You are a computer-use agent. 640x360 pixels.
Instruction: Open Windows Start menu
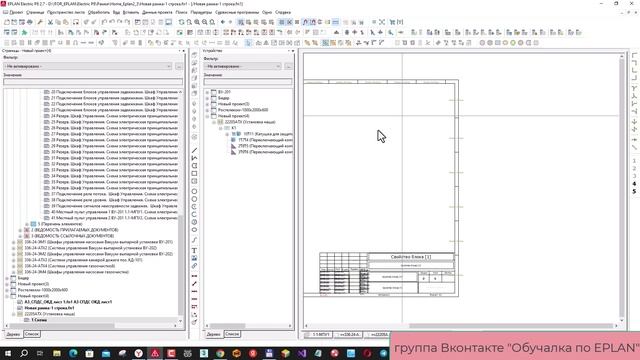click(8, 353)
